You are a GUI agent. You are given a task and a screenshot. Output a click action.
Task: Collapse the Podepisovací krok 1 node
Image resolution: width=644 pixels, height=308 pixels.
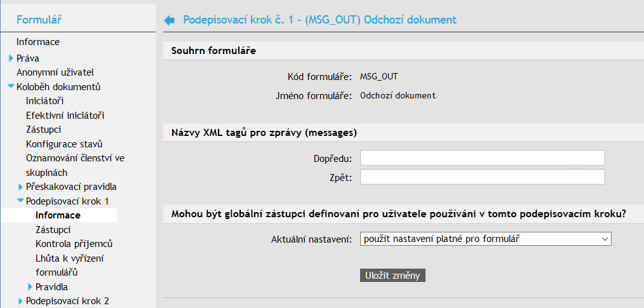point(20,201)
